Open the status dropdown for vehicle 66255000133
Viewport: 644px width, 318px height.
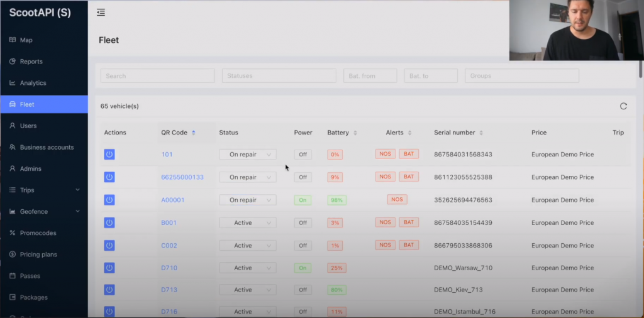(247, 177)
